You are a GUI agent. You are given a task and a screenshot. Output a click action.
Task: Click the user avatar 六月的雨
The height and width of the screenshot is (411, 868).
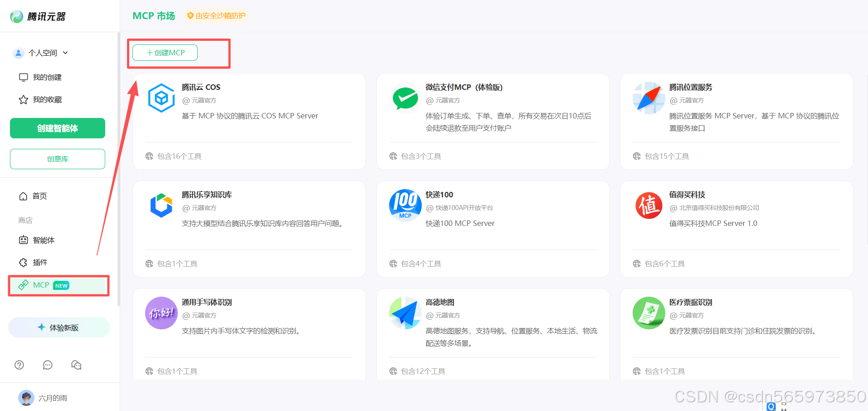pyautogui.click(x=26, y=398)
